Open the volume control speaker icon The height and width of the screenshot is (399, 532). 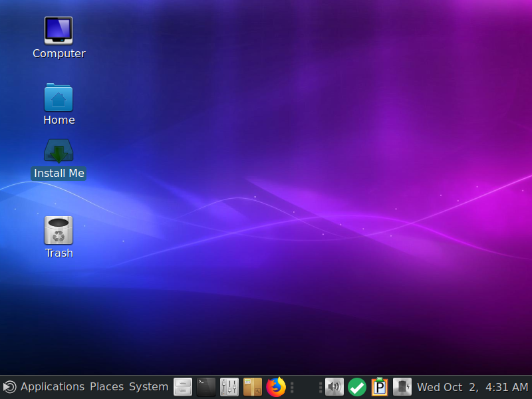tap(334, 387)
